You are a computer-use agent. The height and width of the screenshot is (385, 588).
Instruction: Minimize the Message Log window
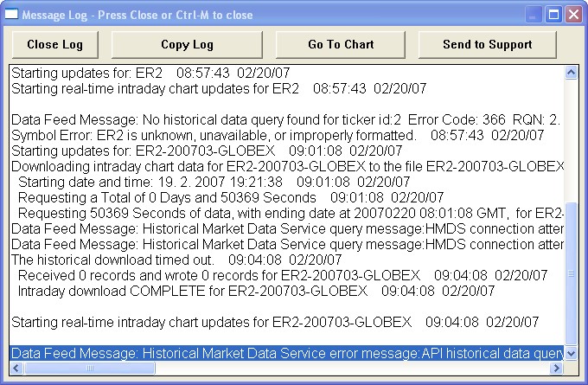[534, 14]
